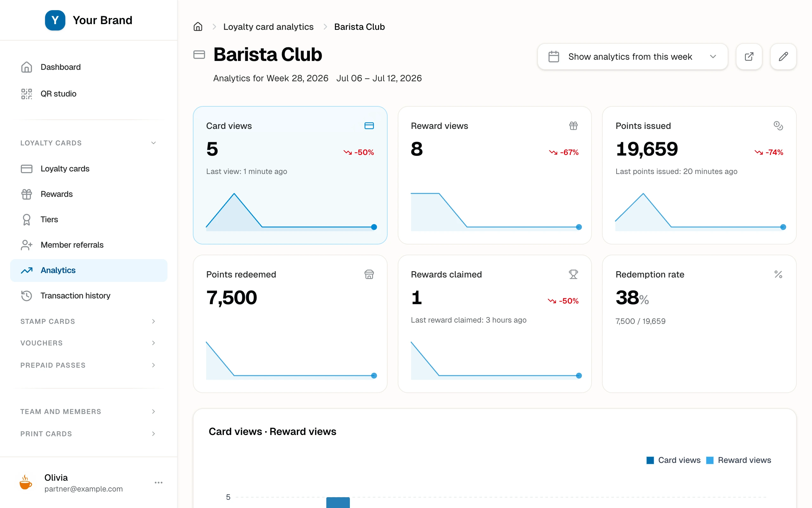Select the Reward views metric tile
The width and height of the screenshot is (812, 508).
(494, 175)
